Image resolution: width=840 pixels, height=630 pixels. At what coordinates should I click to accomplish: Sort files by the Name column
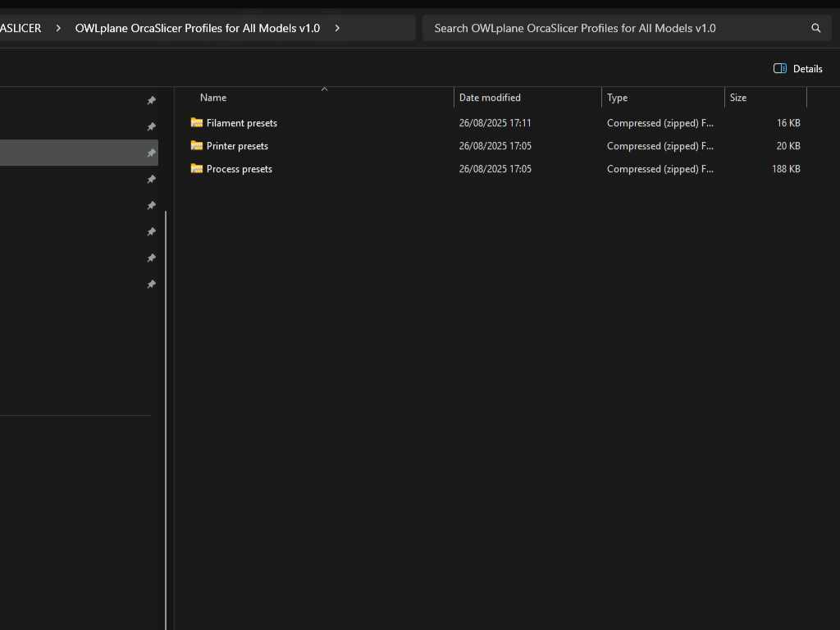pos(213,98)
